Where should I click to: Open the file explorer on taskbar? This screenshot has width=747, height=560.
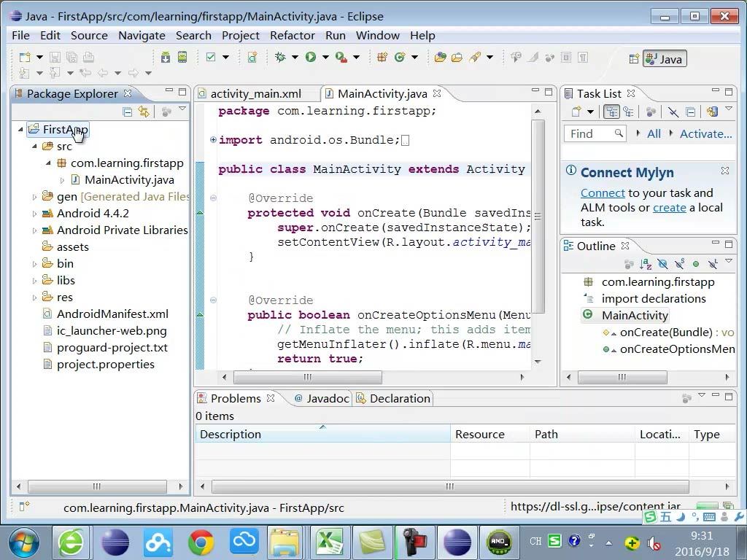[286, 542]
